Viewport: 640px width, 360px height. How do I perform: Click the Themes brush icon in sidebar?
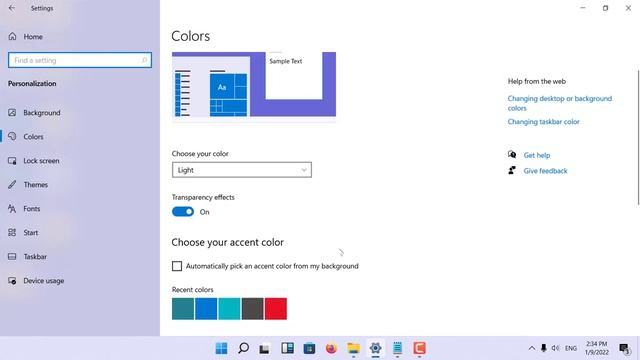pos(12,184)
